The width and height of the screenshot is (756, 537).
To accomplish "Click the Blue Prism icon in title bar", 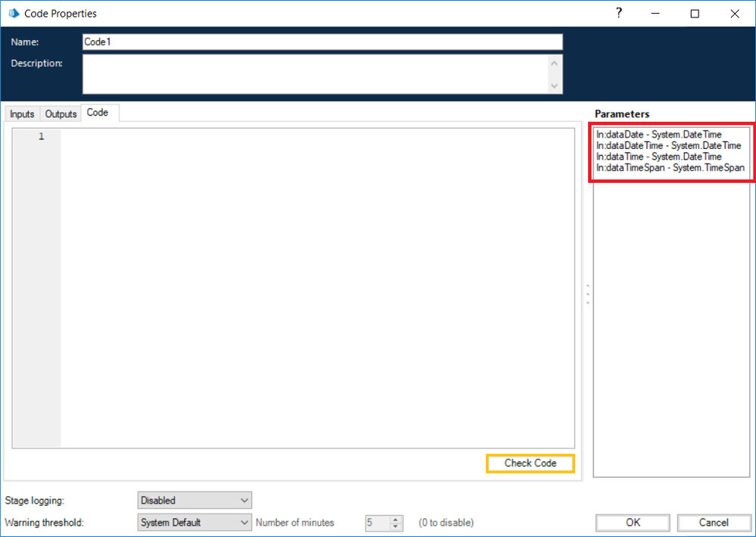I will click(14, 13).
